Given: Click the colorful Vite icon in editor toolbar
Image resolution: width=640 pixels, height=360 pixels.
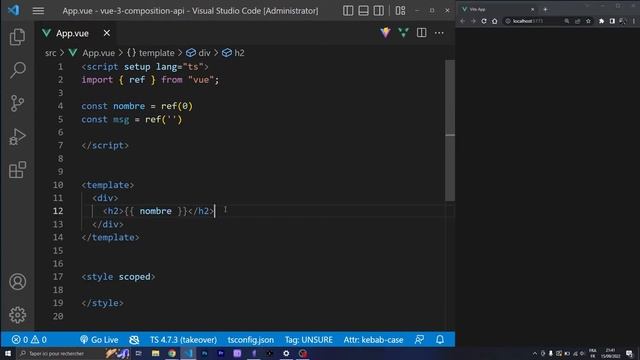Looking at the screenshot, I should tap(385, 33).
